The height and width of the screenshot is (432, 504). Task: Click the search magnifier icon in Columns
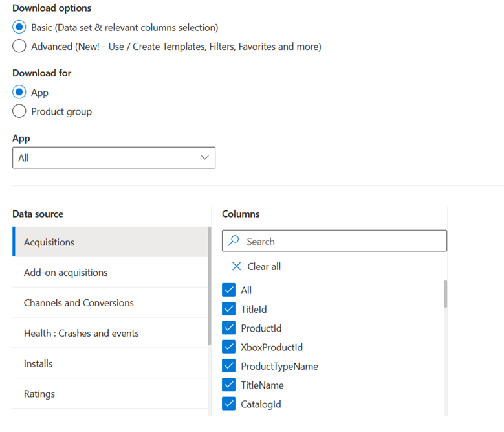234,242
